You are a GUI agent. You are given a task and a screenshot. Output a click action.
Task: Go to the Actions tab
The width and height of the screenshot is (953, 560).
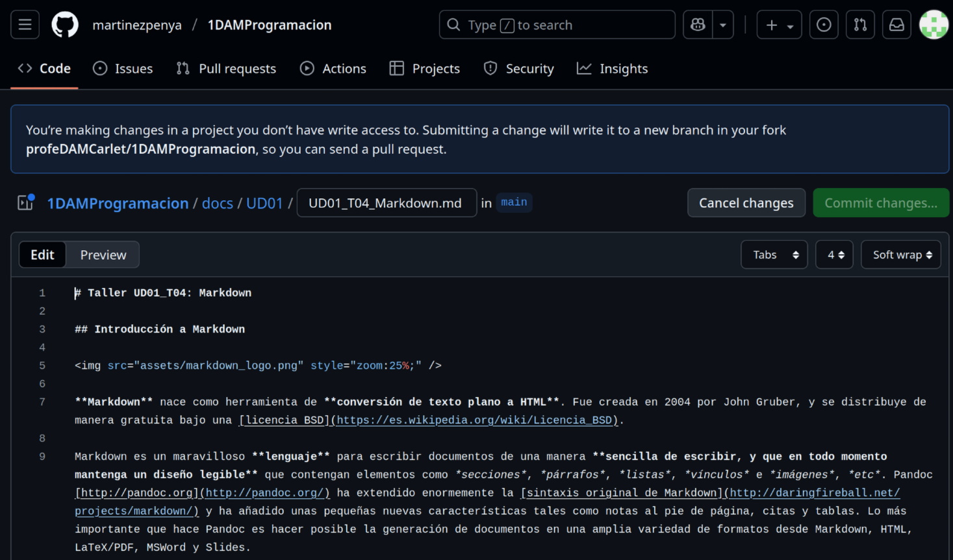point(333,68)
